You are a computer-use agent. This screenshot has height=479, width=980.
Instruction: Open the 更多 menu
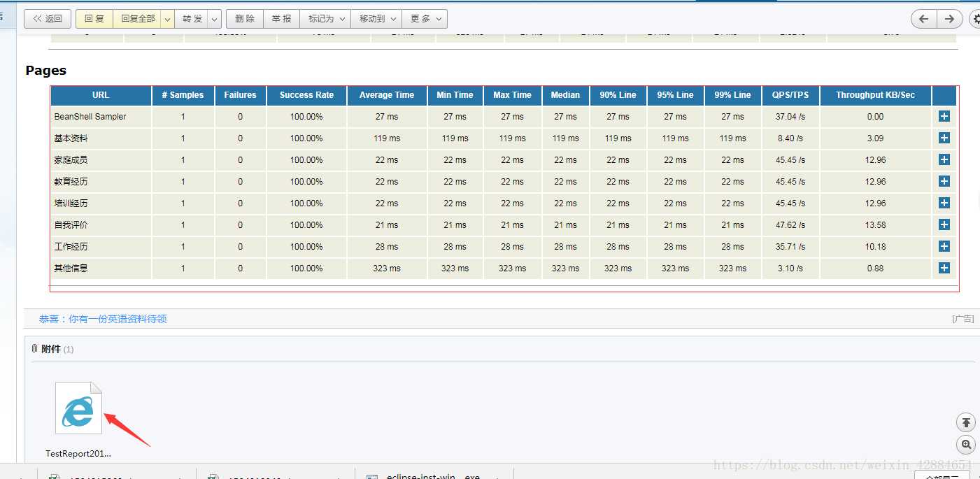tap(425, 19)
